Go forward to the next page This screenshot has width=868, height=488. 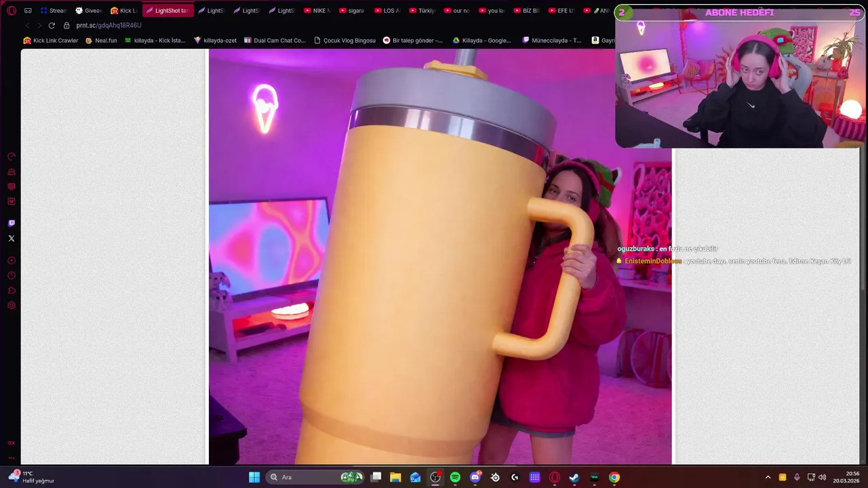pos(39,25)
